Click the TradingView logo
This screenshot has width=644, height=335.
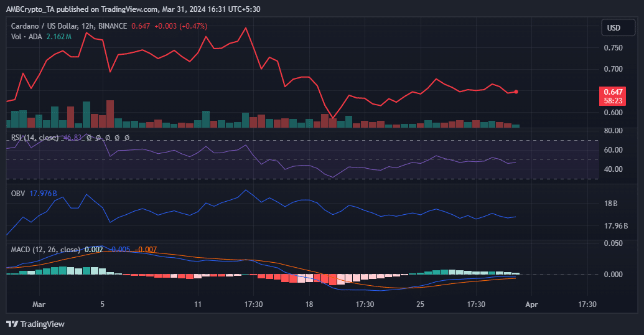coord(35,324)
